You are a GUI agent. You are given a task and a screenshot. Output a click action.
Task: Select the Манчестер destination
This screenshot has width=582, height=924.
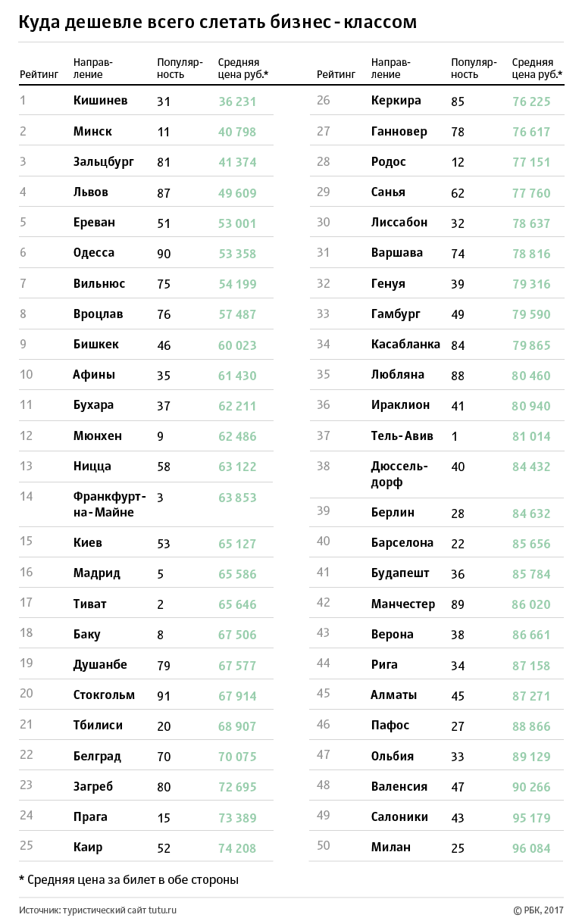403,604
